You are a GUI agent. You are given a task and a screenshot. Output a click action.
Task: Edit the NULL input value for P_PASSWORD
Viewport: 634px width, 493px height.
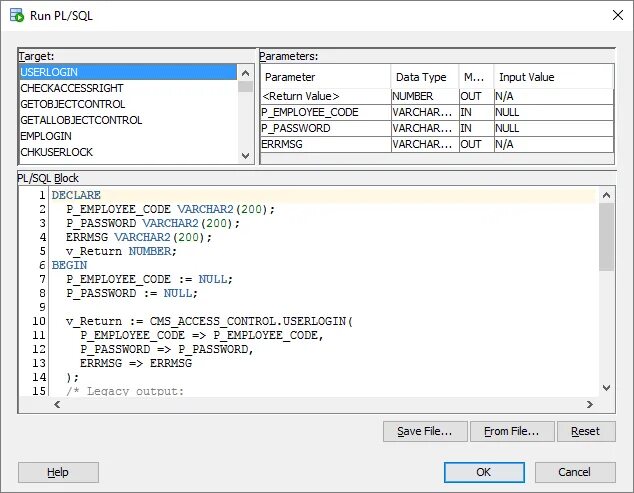point(554,128)
